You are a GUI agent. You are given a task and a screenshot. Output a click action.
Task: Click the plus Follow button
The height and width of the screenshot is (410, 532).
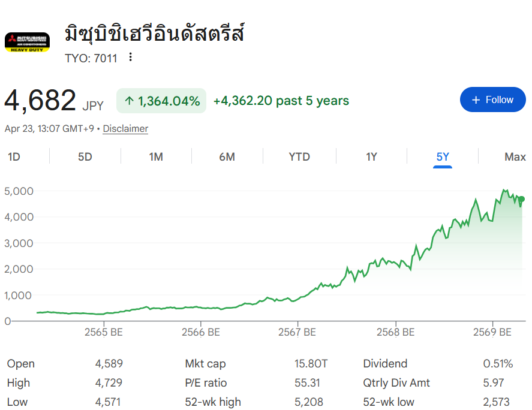click(x=492, y=100)
